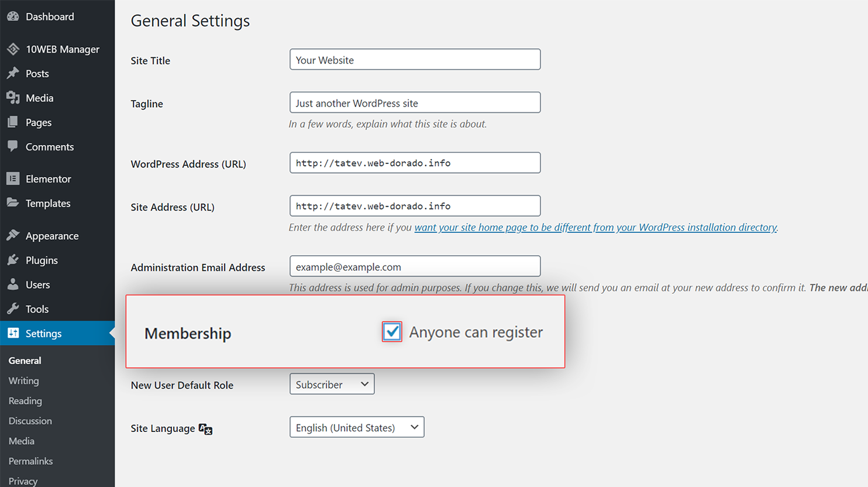Click the Membership label text
868x487 pixels.
[188, 333]
